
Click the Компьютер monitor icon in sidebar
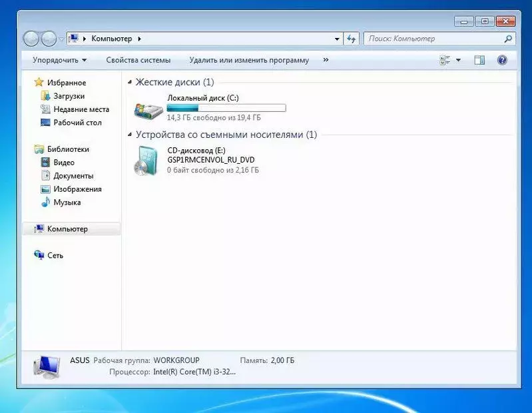click(39, 228)
